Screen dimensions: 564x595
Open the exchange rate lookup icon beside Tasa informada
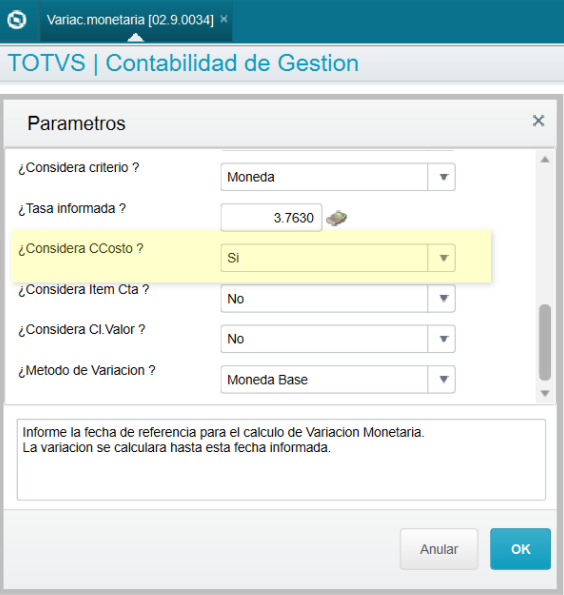pos(337,218)
